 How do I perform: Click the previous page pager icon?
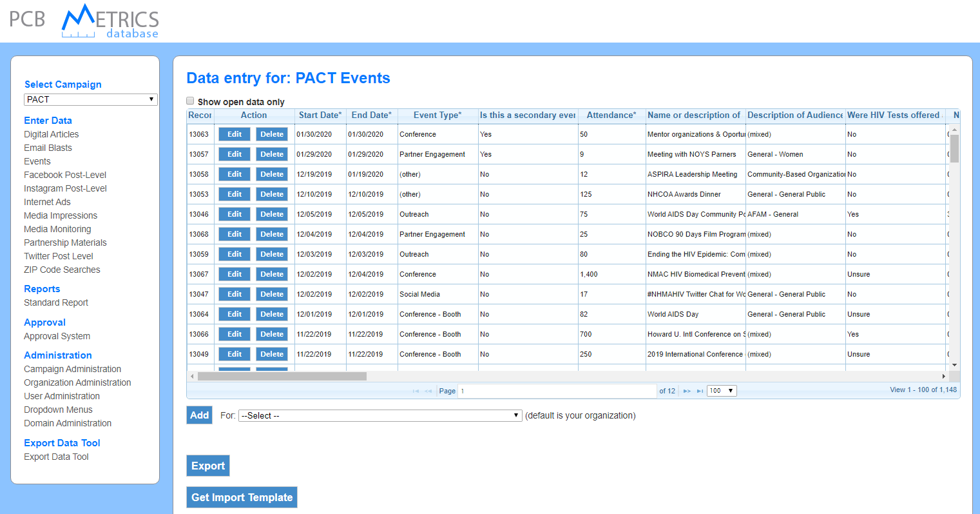point(428,391)
